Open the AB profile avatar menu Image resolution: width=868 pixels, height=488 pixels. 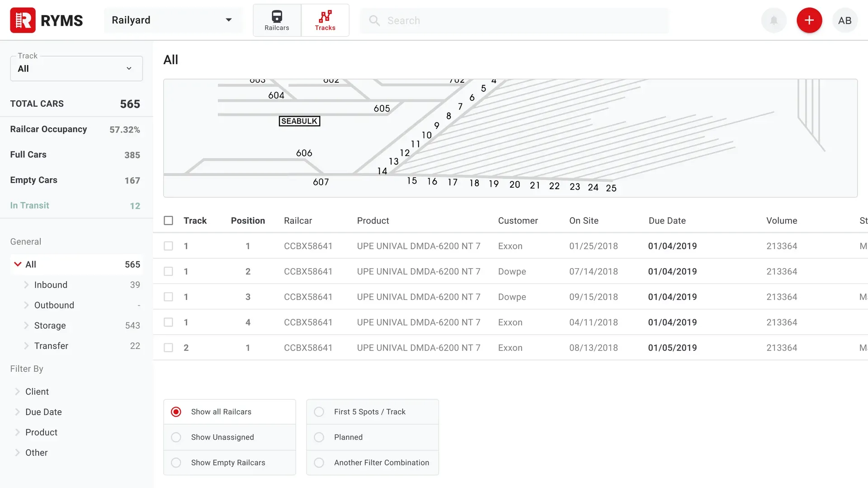point(844,20)
